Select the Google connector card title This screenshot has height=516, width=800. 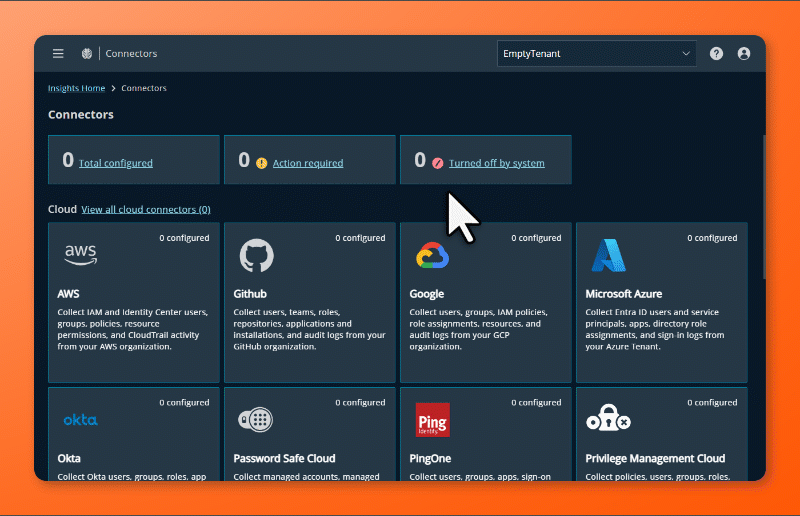pos(427,294)
